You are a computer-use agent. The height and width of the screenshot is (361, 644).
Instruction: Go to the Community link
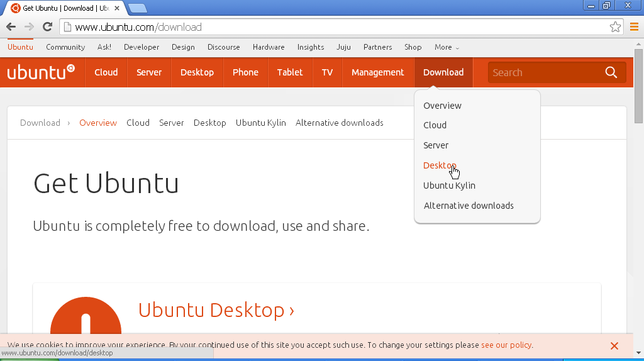pyautogui.click(x=65, y=47)
